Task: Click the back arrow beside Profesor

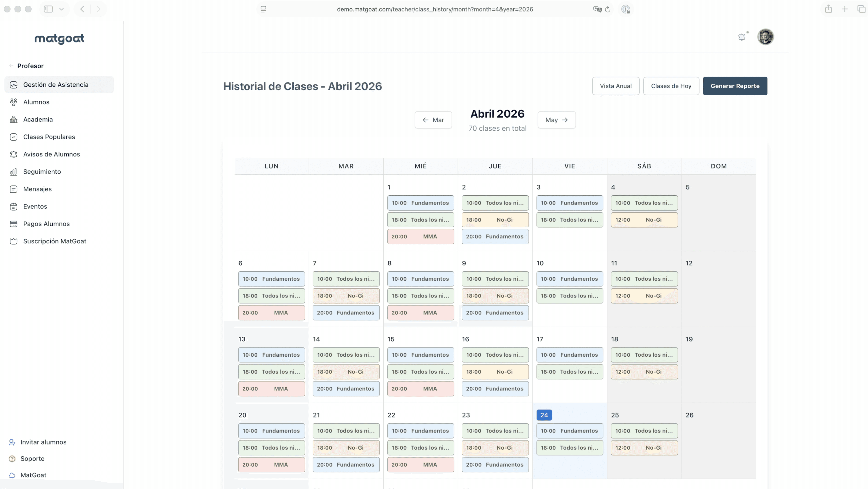Action: [x=11, y=66]
